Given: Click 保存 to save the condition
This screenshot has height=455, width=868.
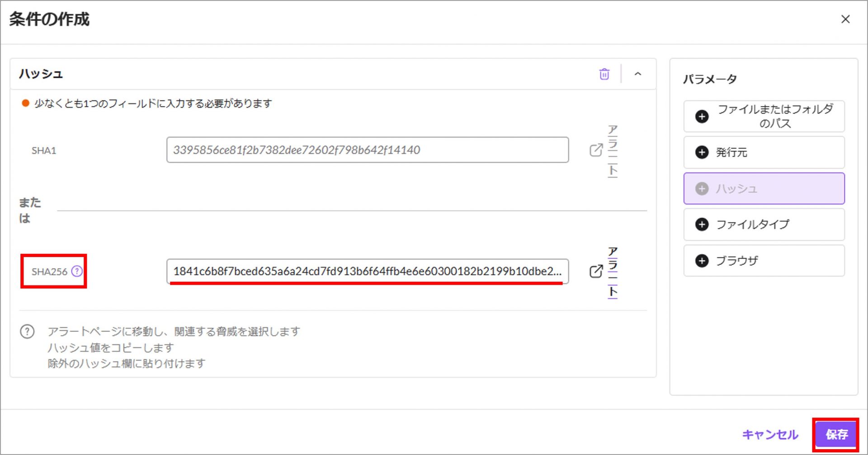Looking at the screenshot, I should pos(836,435).
